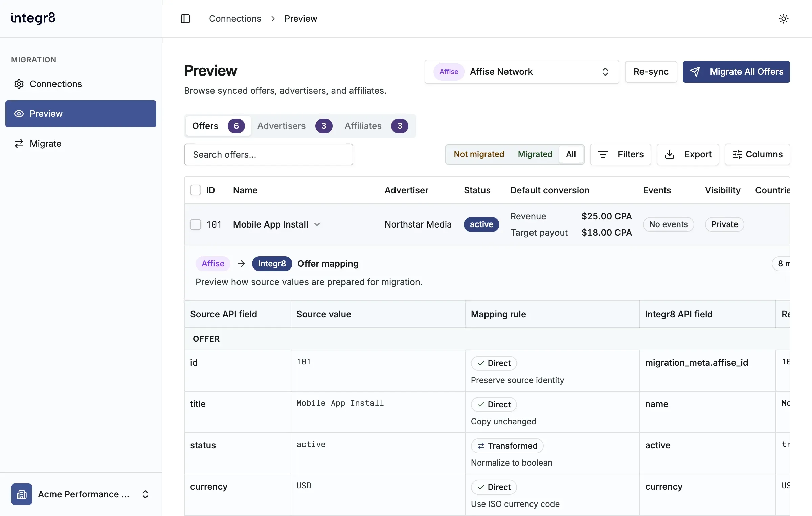Sort by the Name column header
Screen dimensions: 812x516
tap(245, 190)
